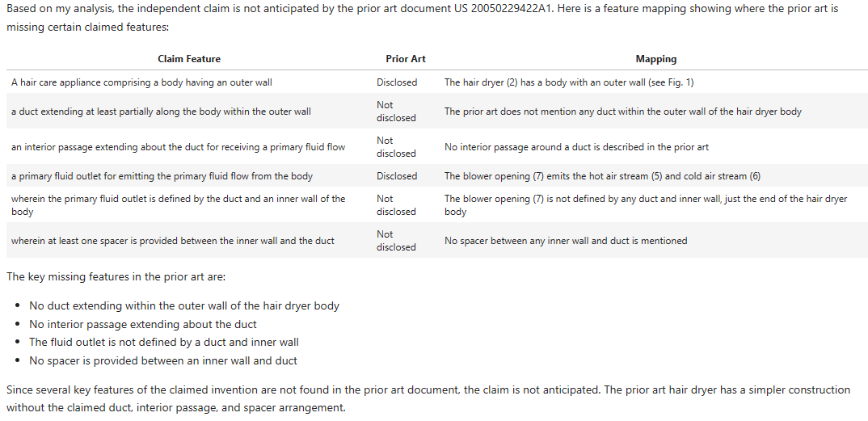
Task: Click mapping text about no duct mentioned
Action: click(622, 112)
